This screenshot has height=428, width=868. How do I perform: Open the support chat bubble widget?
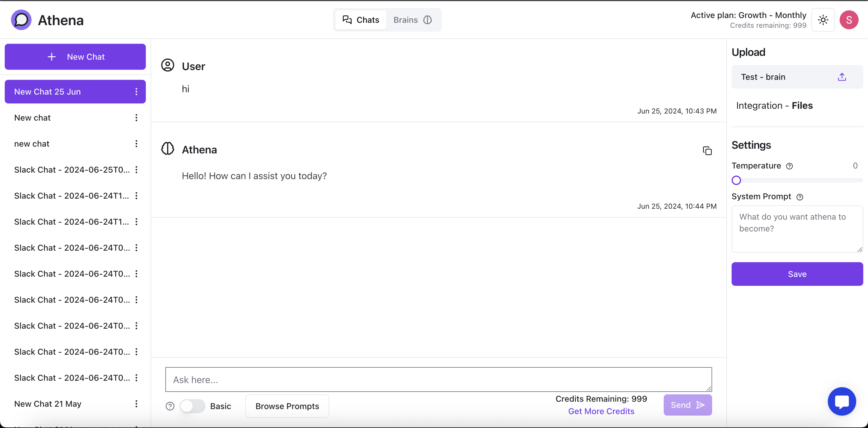(841, 401)
